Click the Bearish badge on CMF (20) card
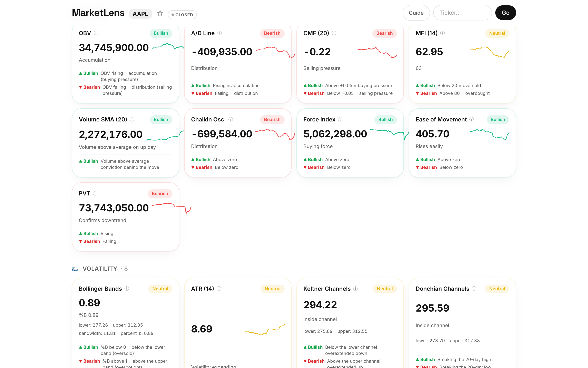 pyautogui.click(x=384, y=33)
